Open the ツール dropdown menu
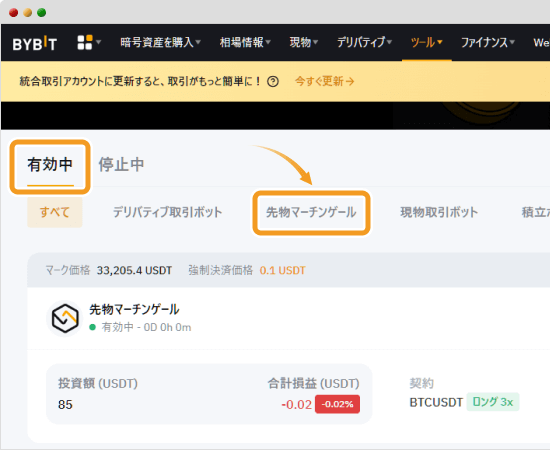This screenshot has width=550, height=450. [x=427, y=42]
